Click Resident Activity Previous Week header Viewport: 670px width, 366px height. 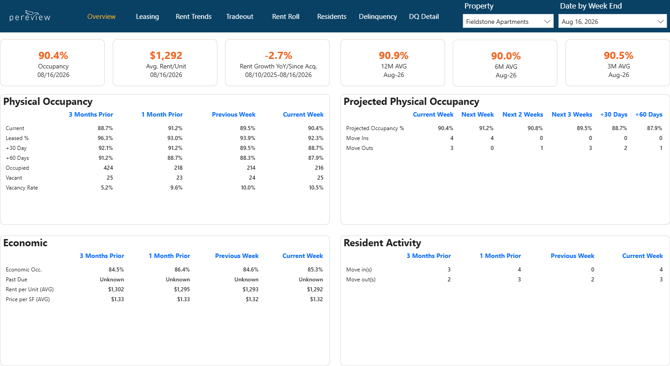click(x=572, y=256)
